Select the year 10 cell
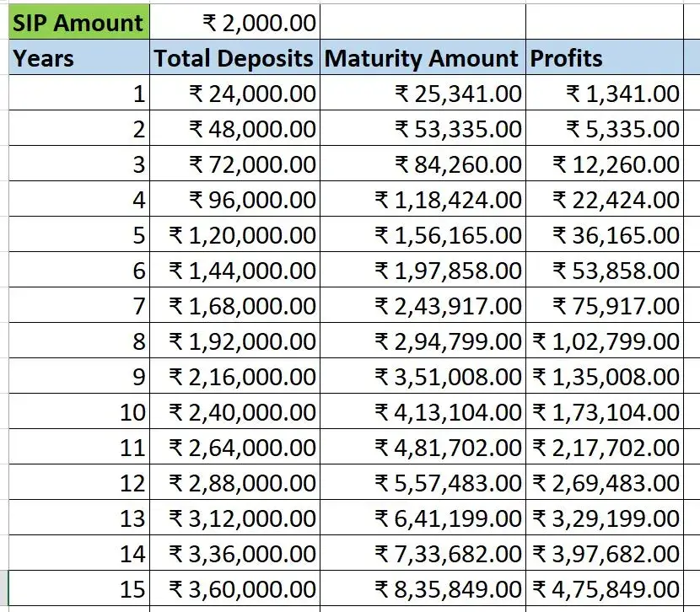 (x=78, y=412)
